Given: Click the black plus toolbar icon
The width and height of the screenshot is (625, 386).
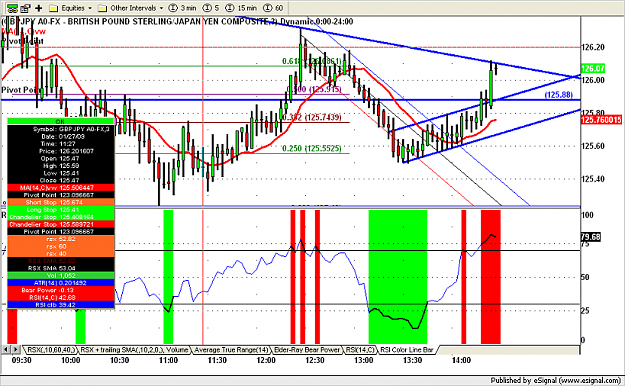Looking at the screenshot, I should click(x=39, y=8).
